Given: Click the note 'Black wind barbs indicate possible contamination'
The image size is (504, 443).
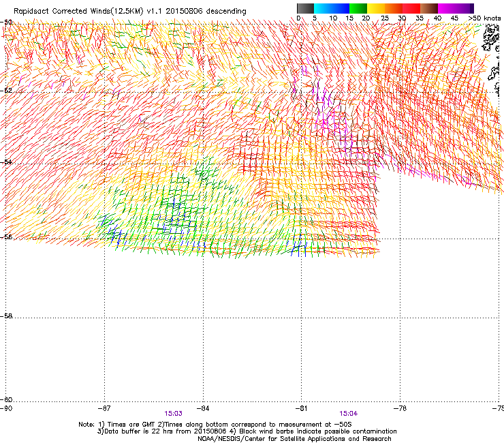Looking at the screenshot, I should click(317, 431).
